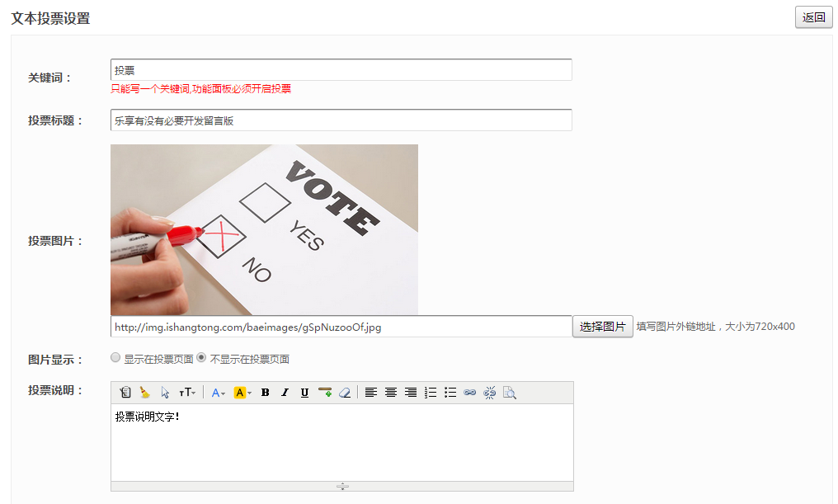Insert a numbered list
838x504 pixels.
(431, 393)
